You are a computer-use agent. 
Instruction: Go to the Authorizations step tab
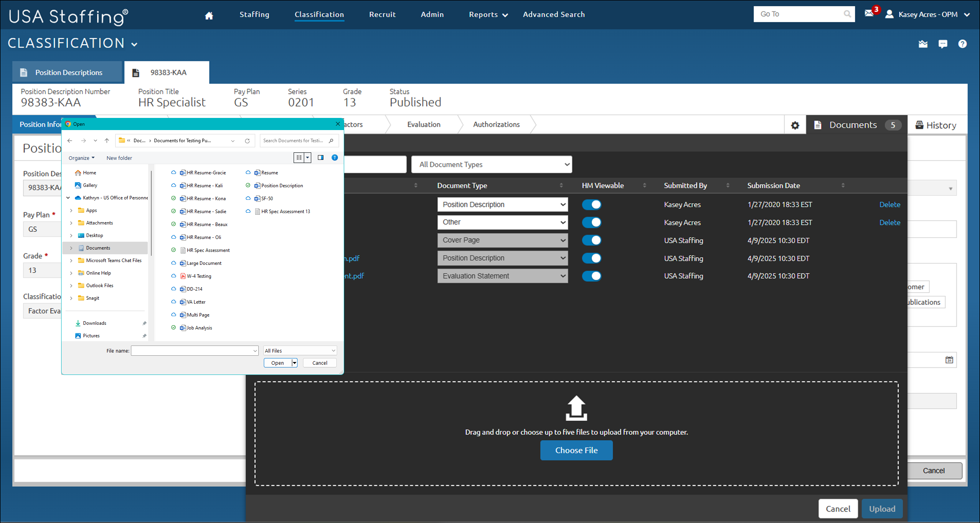point(496,125)
